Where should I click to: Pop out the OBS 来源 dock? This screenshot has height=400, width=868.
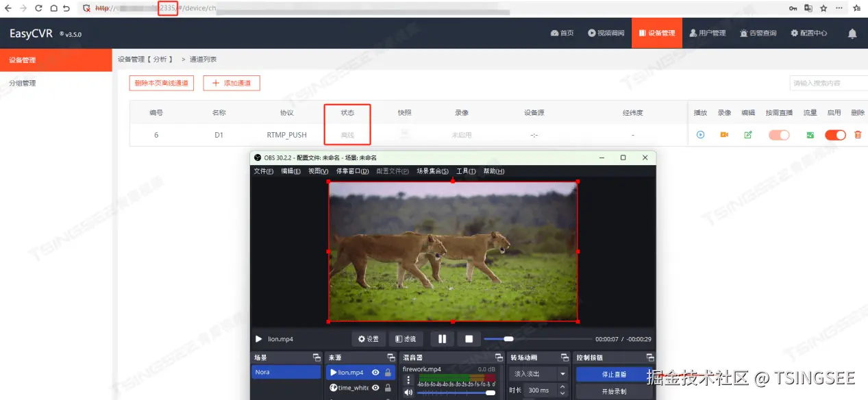click(390, 358)
